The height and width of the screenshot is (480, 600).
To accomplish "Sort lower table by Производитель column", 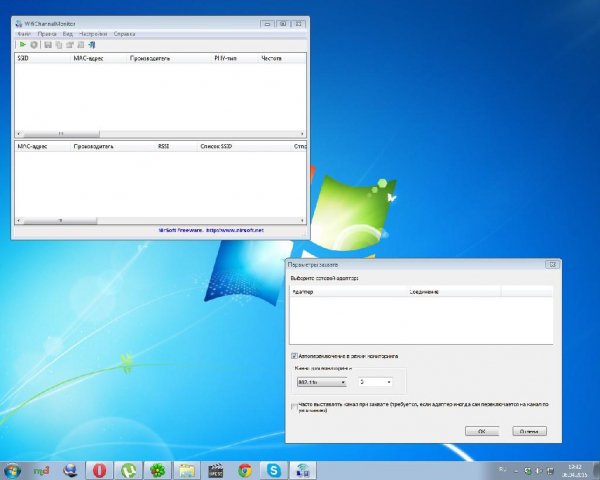I will pyautogui.click(x=113, y=146).
